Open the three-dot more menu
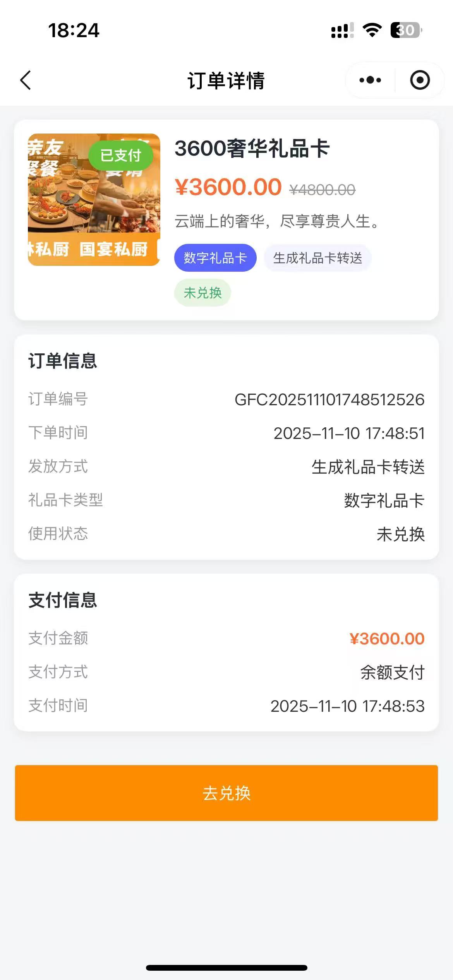The height and width of the screenshot is (980, 453). pyautogui.click(x=370, y=80)
